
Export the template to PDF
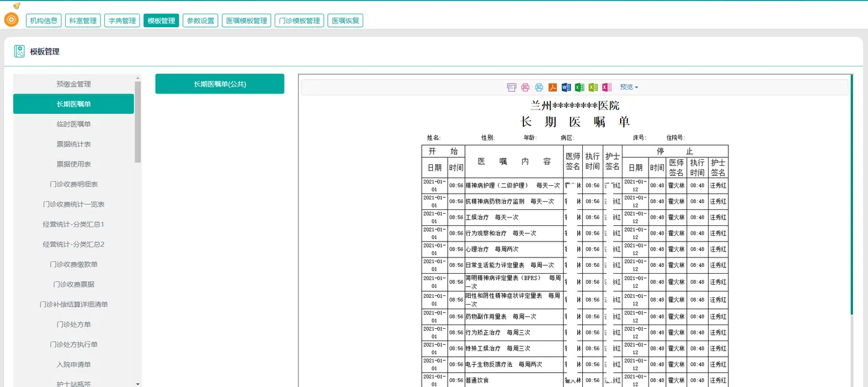click(x=552, y=87)
